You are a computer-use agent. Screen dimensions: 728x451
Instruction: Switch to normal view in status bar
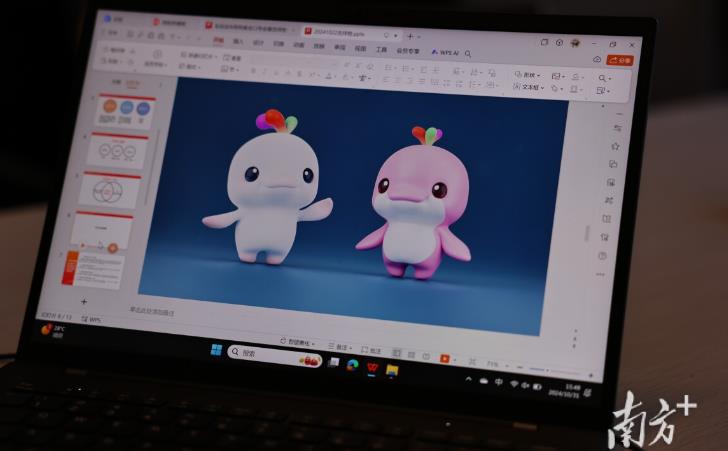click(397, 353)
